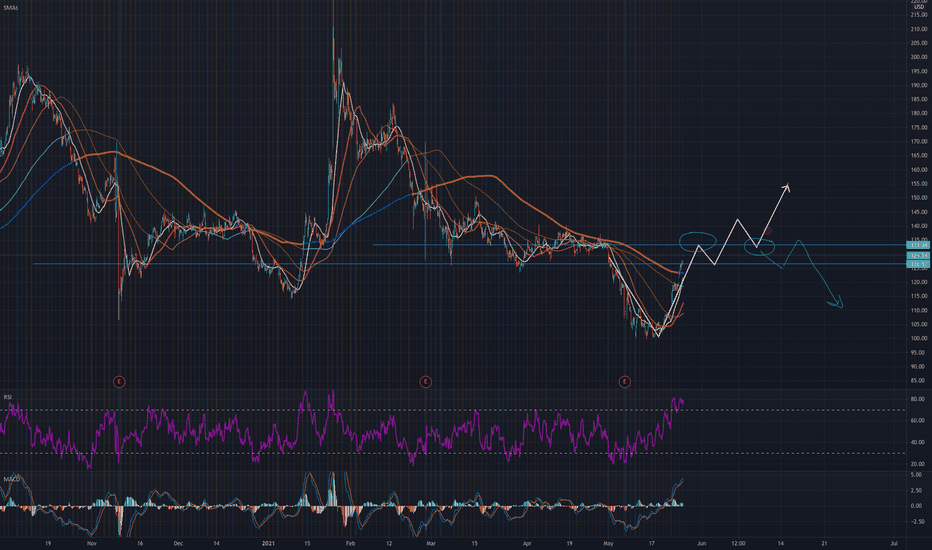Click the 90.00 price axis label

coord(918,367)
